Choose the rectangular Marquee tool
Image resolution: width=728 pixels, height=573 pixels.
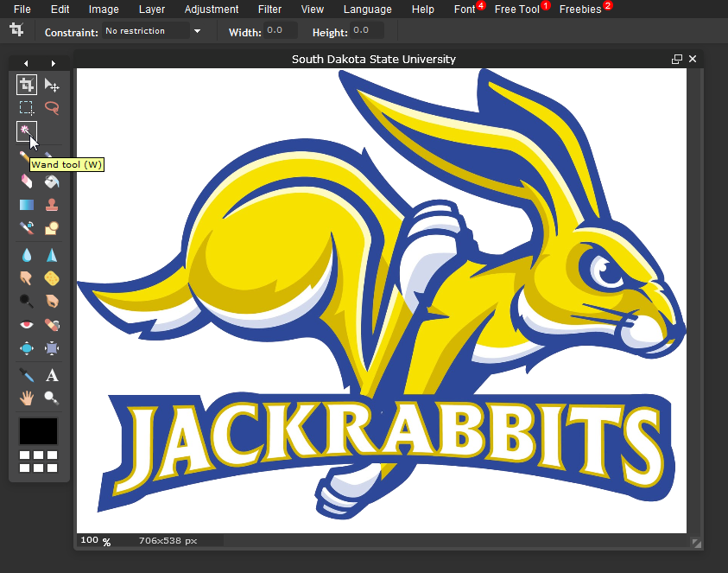27,108
